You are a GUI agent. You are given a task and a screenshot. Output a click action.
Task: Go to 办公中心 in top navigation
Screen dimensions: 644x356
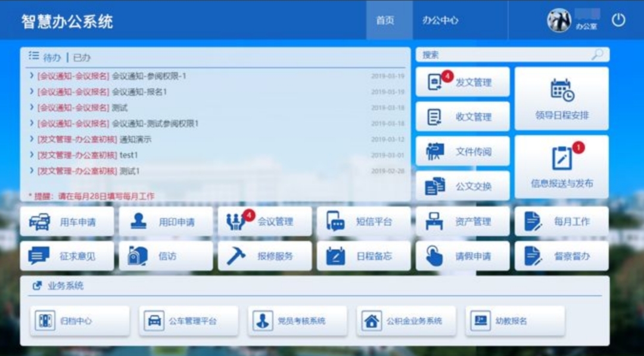440,20
